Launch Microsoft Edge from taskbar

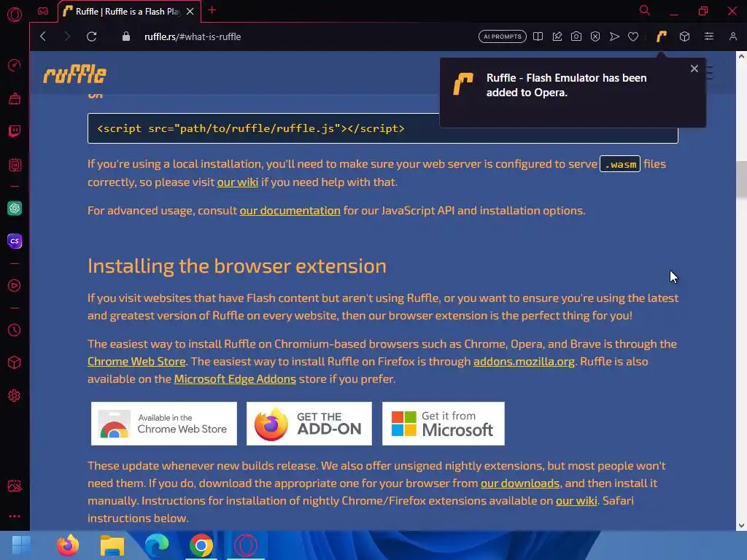[157, 545]
